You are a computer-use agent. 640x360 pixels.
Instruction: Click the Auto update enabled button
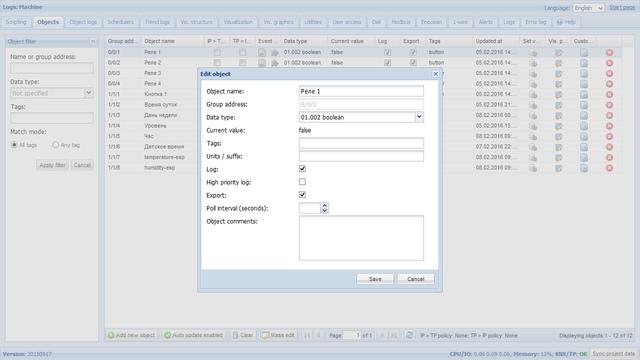point(194,335)
